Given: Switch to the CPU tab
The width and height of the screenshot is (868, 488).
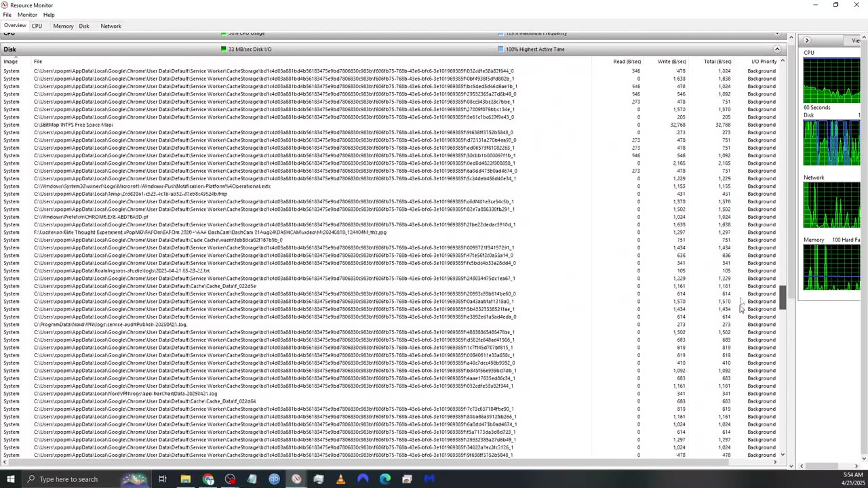Looking at the screenshot, I should coord(37,26).
